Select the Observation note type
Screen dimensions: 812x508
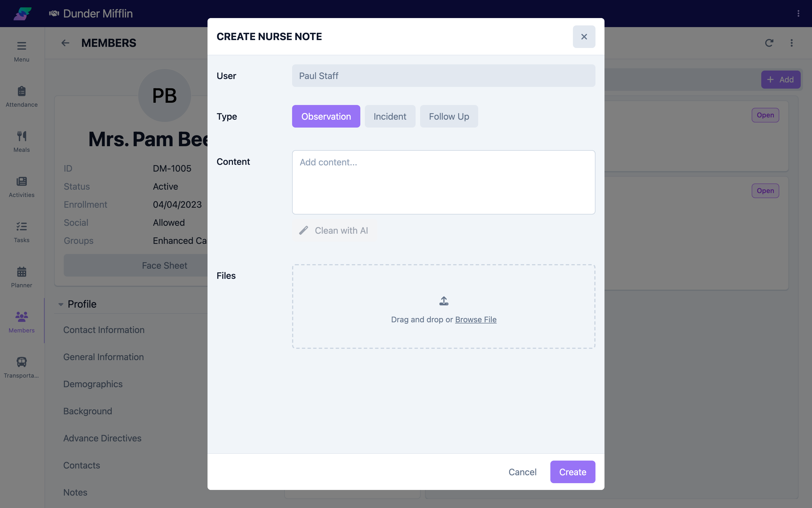coord(326,116)
